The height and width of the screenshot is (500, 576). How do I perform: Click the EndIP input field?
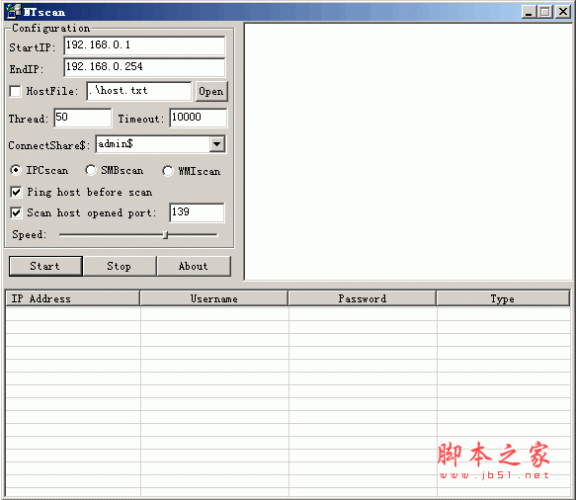144,67
